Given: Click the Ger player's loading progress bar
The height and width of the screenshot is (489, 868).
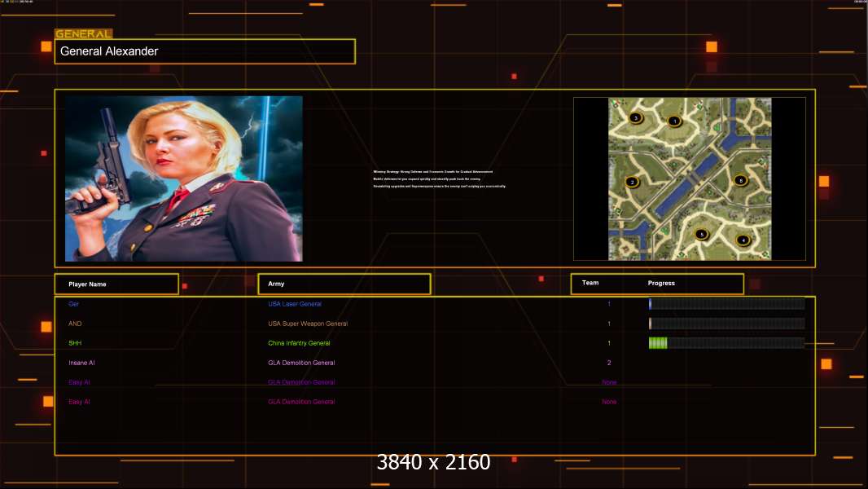Looking at the screenshot, I should pos(727,303).
